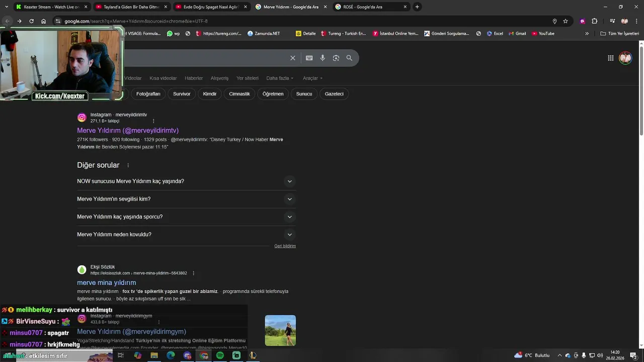Open the Google apps grid
Viewport: 644px width, 362px height.
pyautogui.click(x=610, y=58)
